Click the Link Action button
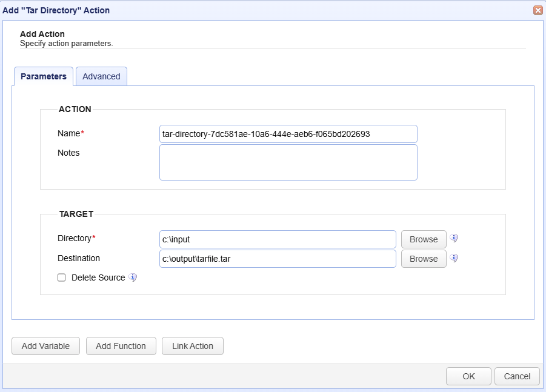 tap(193, 346)
